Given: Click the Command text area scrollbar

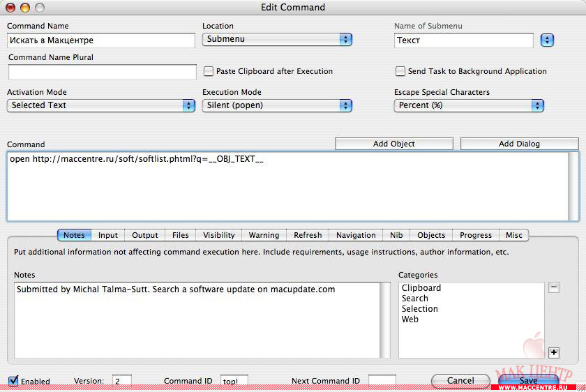Looking at the screenshot, I should (573, 186).
